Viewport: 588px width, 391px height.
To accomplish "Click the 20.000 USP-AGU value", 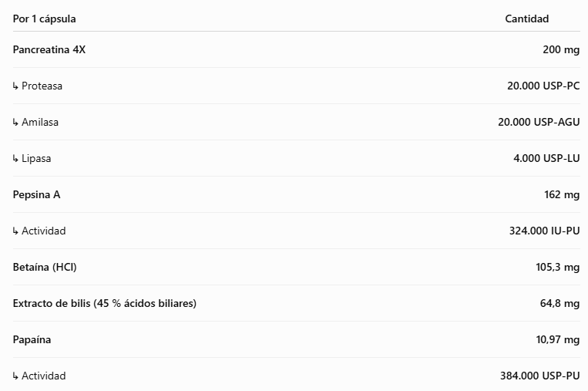I will 539,122.
